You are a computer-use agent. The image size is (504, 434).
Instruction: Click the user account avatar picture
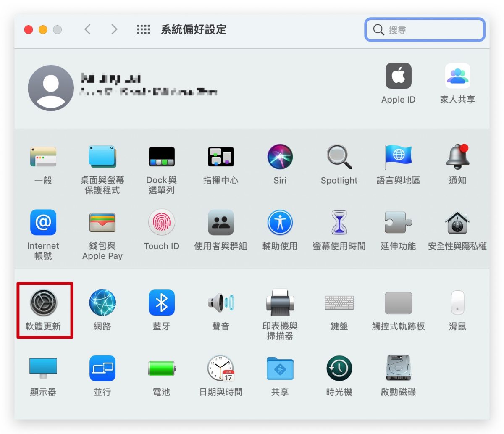click(x=51, y=88)
